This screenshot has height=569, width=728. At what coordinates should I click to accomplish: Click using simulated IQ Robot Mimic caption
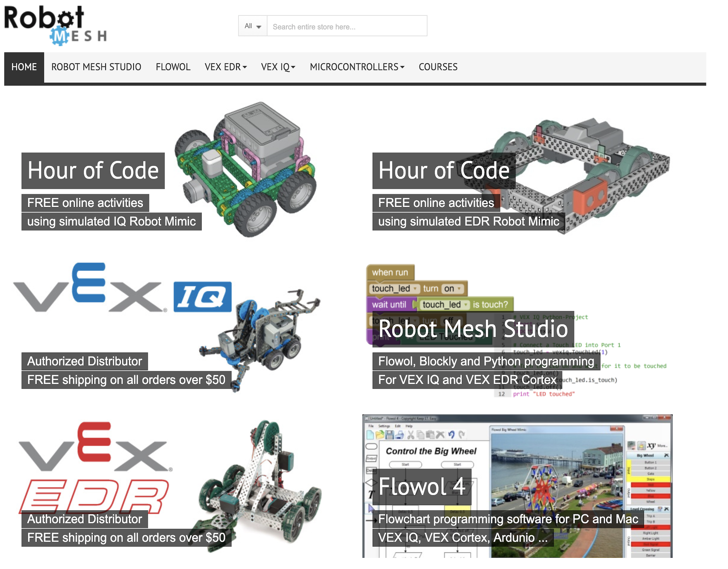tap(111, 222)
